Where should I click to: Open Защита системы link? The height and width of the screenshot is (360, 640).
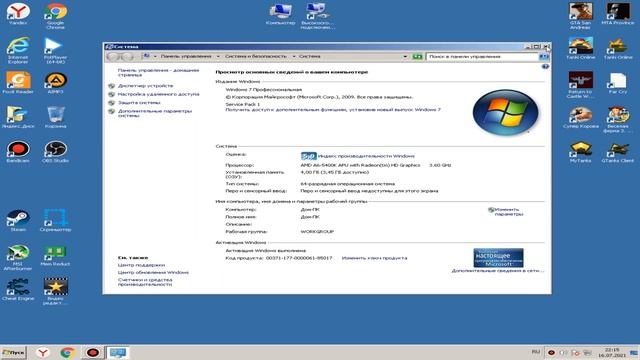click(x=139, y=102)
